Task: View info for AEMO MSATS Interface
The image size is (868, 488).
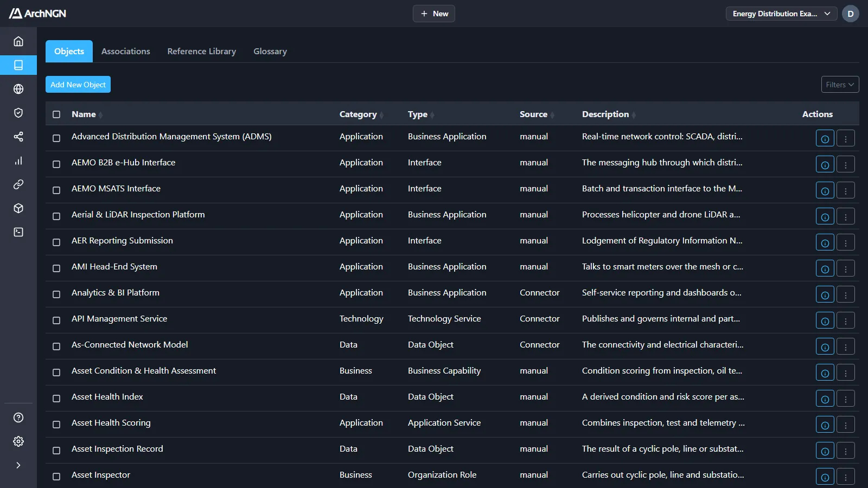Action: 825,190
